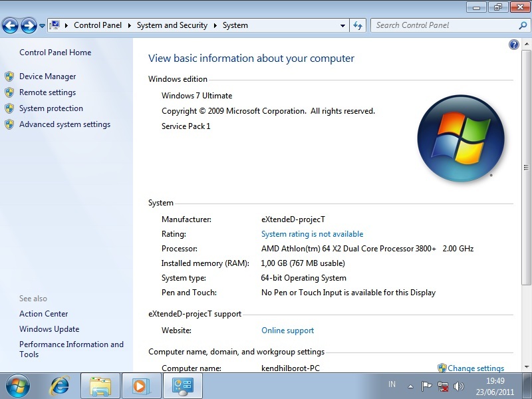Click the 64-bit Operating System value
532x399 pixels.
(x=304, y=278)
